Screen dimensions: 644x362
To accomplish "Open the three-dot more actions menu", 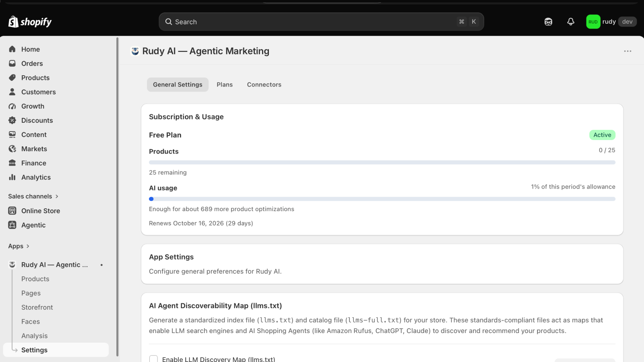I will coord(627,51).
